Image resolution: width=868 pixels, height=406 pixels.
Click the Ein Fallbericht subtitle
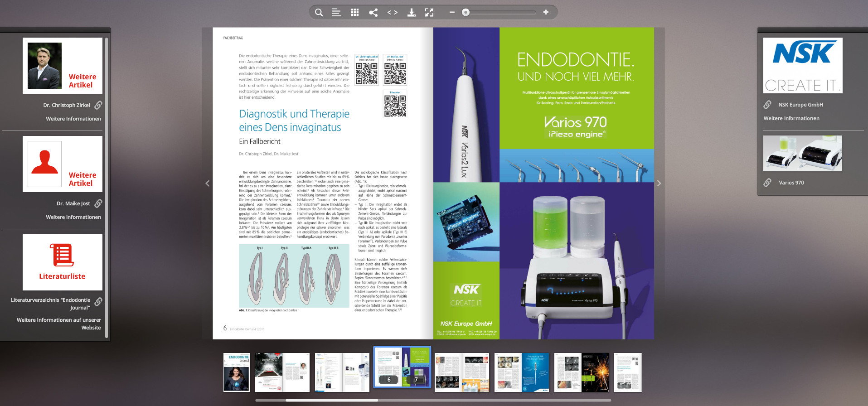click(260, 141)
